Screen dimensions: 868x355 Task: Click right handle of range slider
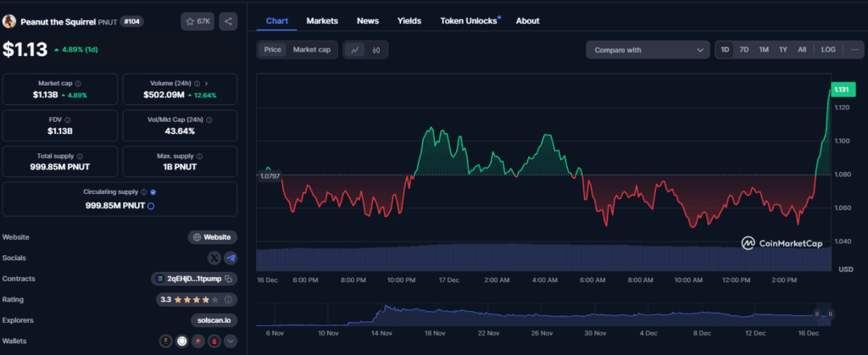click(830, 314)
